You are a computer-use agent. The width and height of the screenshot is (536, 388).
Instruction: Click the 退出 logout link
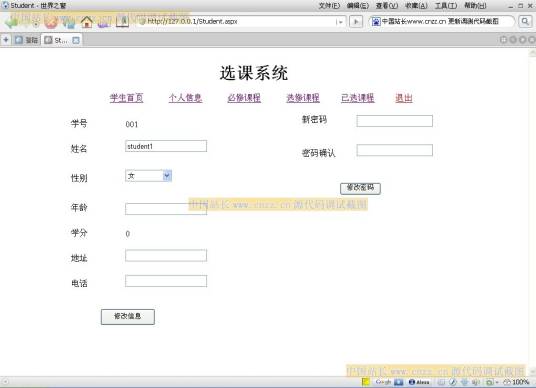pos(404,98)
